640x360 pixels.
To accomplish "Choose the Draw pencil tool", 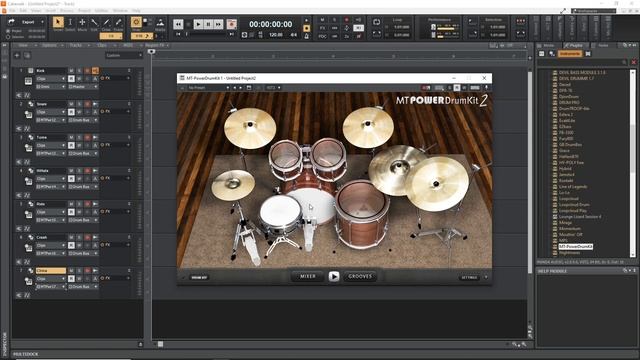I will pyautogui.click(x=107, y=22).
